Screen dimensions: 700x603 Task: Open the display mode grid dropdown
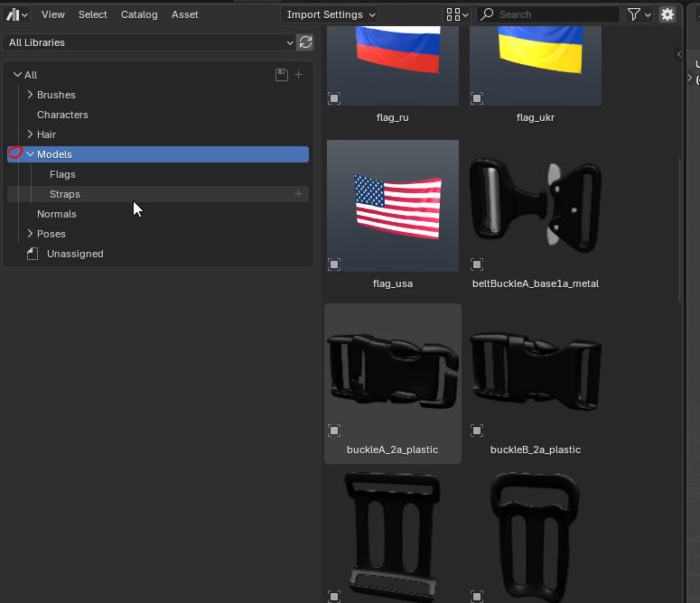click(457, 14)
